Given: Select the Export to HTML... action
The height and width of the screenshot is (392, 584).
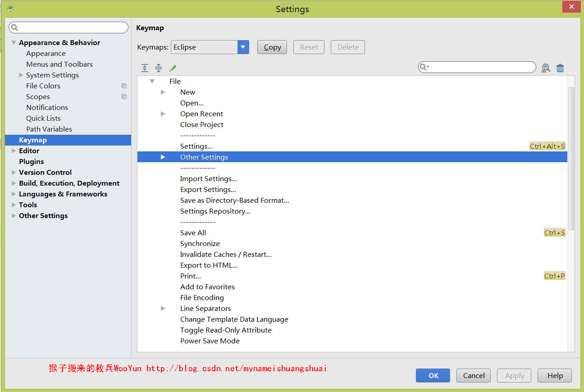Looking at the screenshot, I should pos(209,265).
